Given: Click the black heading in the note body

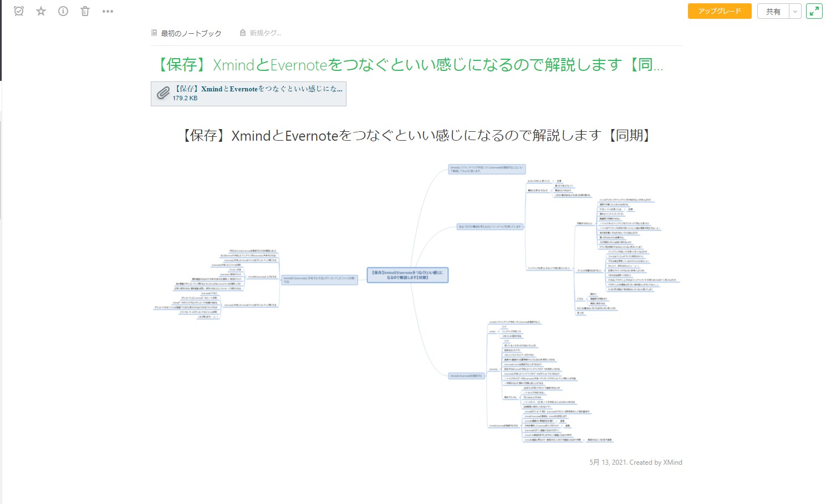Looking at the screenshot, I should click(x=416, y=135).
